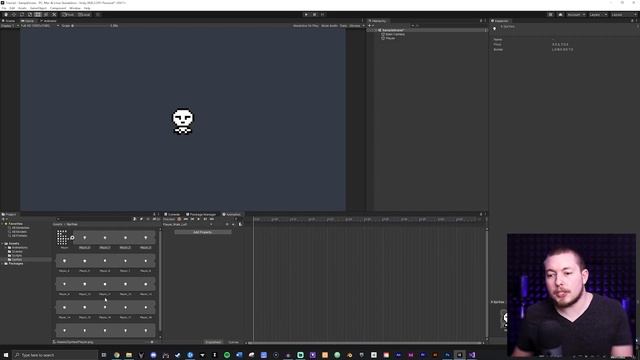Select All Prefabs favorite
Viewport: 640px width, 360px height.
coord(19,236)
